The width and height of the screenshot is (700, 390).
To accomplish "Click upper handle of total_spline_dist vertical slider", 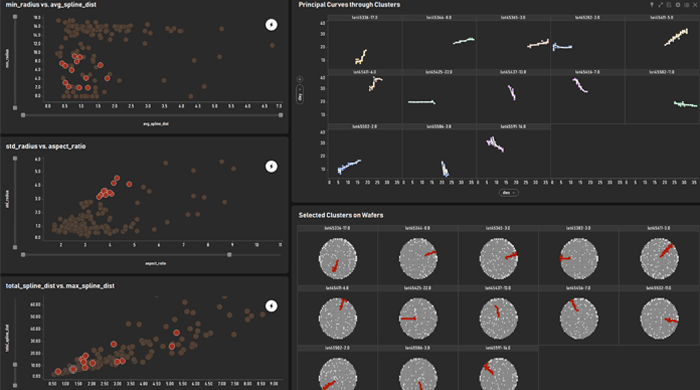I will coord(15,365).
